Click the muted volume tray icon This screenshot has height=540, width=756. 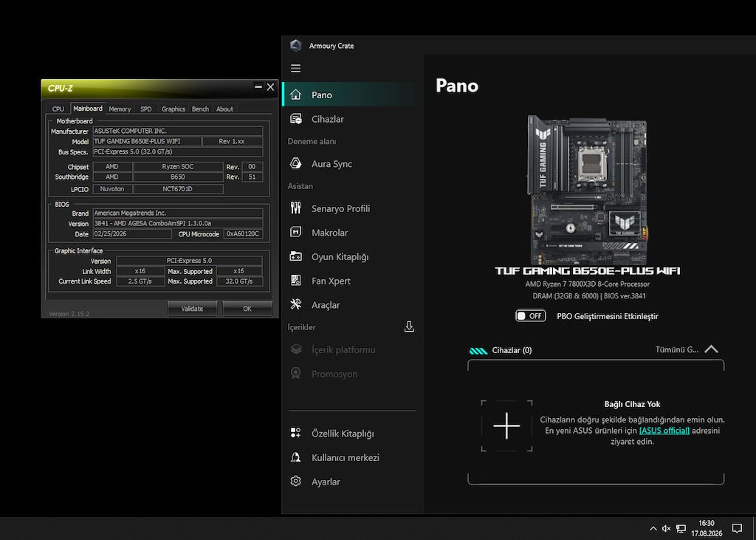pyautogui.click(x=667, y=528)
